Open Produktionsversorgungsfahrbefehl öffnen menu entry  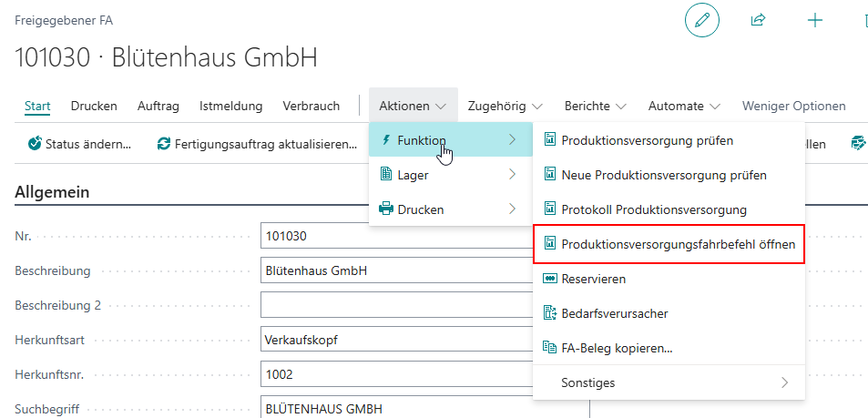tap(678, 244)
